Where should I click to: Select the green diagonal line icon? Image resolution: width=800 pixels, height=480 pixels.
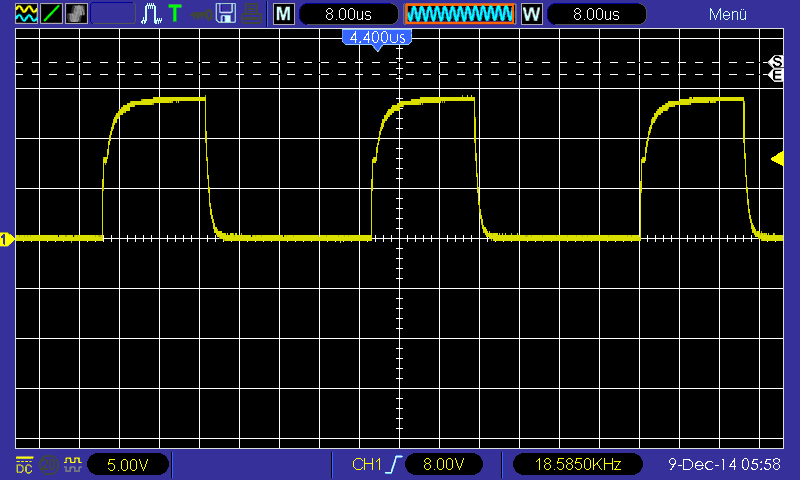pyautogui.click(x=51, y=14)
